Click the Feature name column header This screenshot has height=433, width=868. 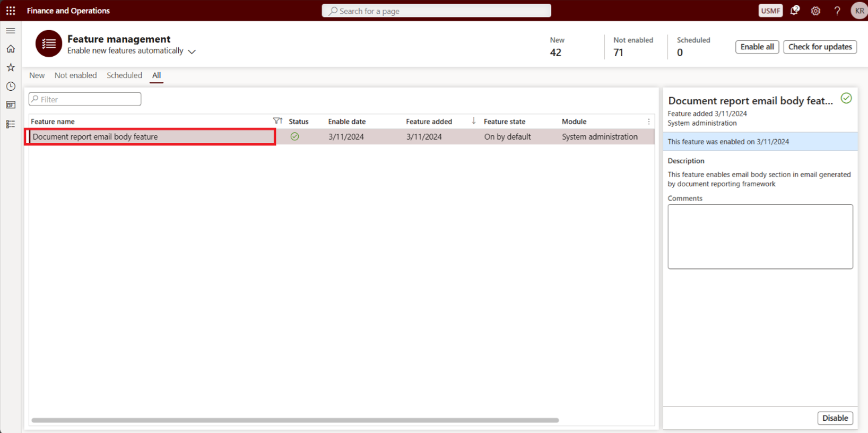click(x=53, y=122)
